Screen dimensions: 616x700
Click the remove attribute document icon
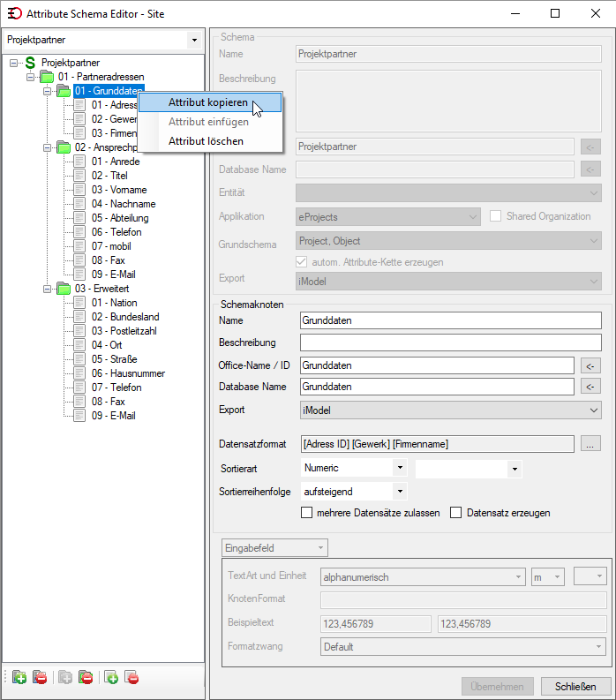tap(131, 677)
